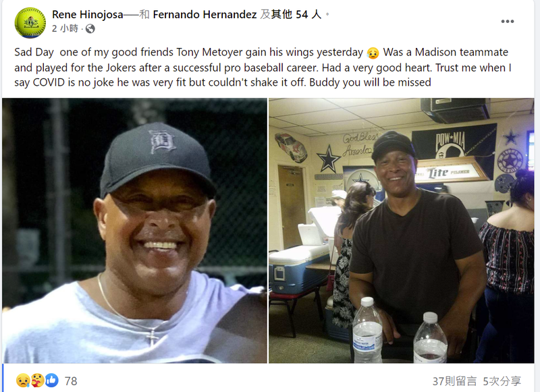Viewport: 540px width, 392px height.
Task: Click the public globe privacy icon
Action: 90,29
